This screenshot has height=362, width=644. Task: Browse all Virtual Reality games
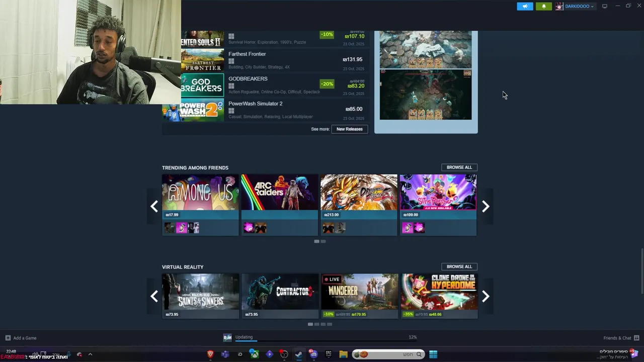pyautogui.click(x=459, y=266)
